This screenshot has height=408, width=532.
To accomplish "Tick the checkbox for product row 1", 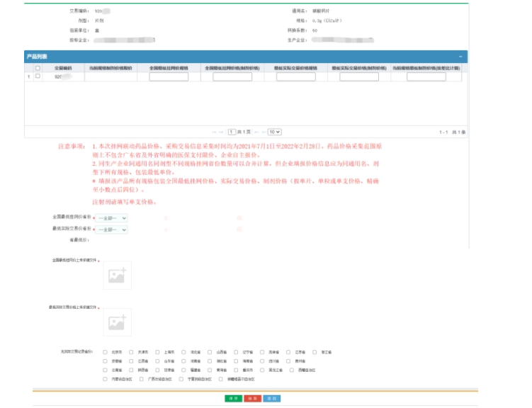I will pyautogui.click(x=38, y=76).
